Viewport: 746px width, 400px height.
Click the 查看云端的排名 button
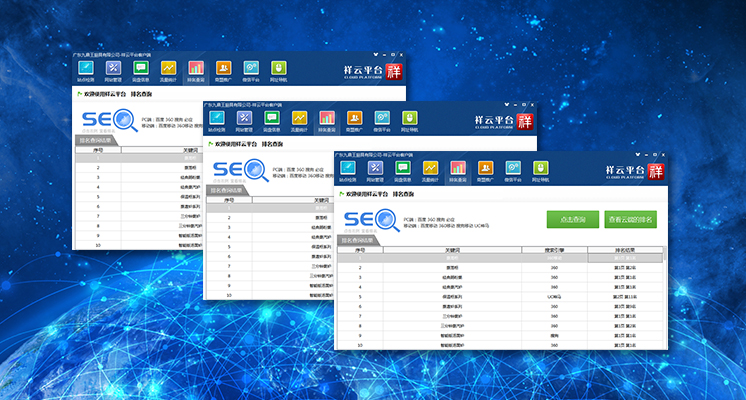(630, 220)
